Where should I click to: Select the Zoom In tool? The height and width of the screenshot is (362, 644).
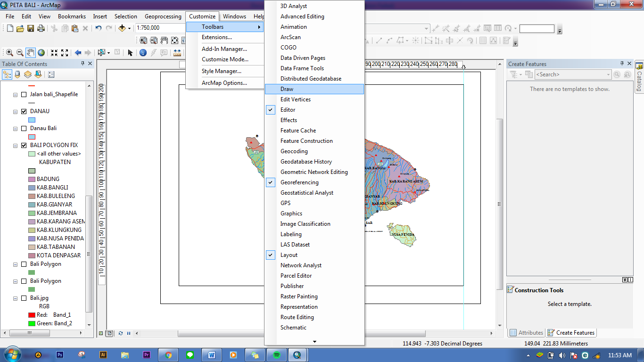(9, 52)
